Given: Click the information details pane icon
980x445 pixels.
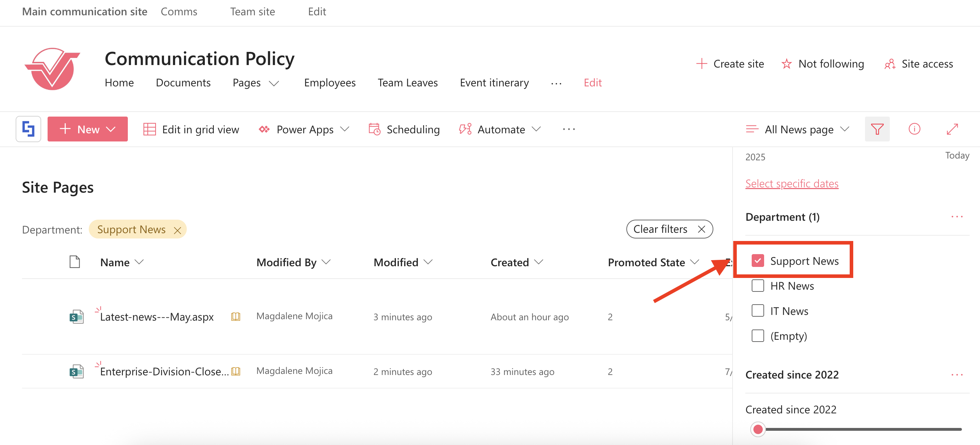Looking at the screenshot, I should pos(914,129).
